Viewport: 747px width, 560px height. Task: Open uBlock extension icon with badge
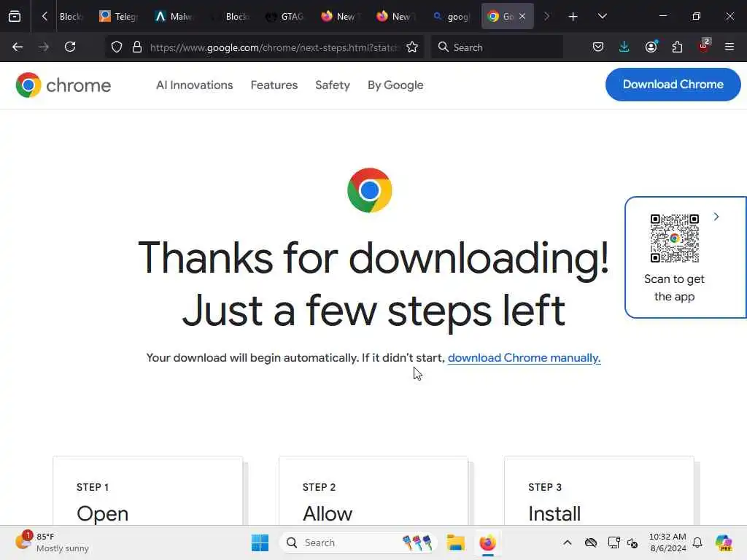pos(704,47)
